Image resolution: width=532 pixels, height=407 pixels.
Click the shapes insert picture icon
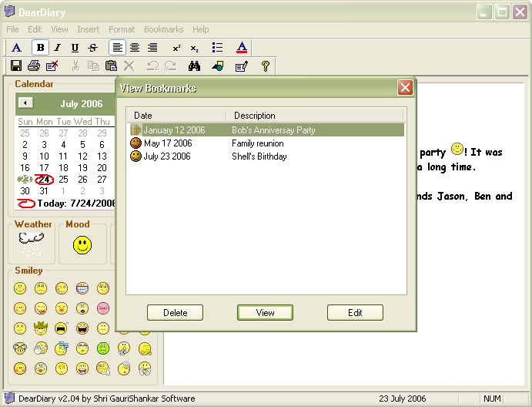pyautogui.click(x=217, y=66)
